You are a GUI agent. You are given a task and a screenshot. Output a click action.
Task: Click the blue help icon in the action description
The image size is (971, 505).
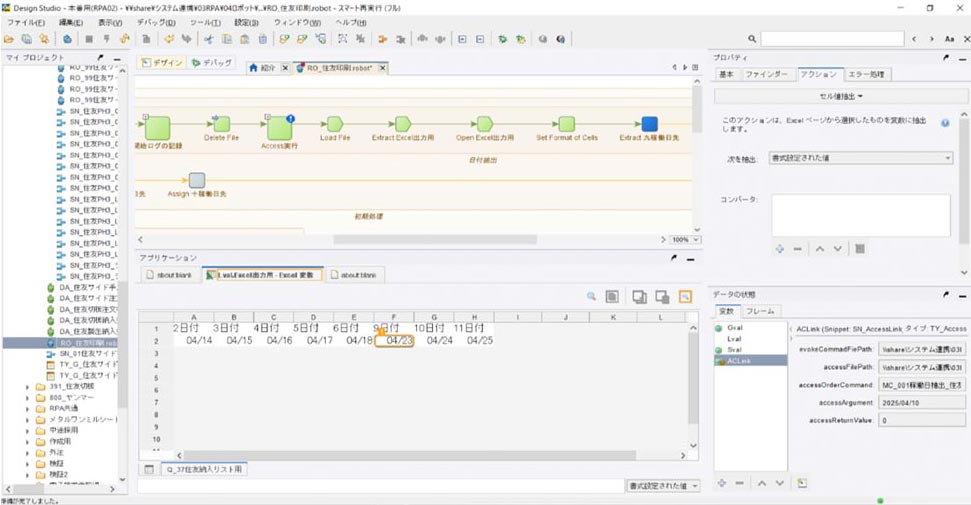click(x=945, y=123)
